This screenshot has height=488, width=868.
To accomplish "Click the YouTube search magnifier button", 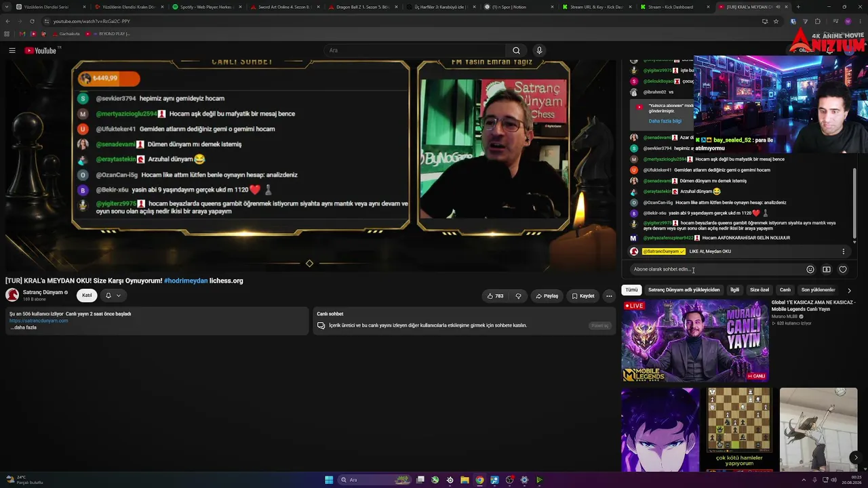I will point(516,50).
